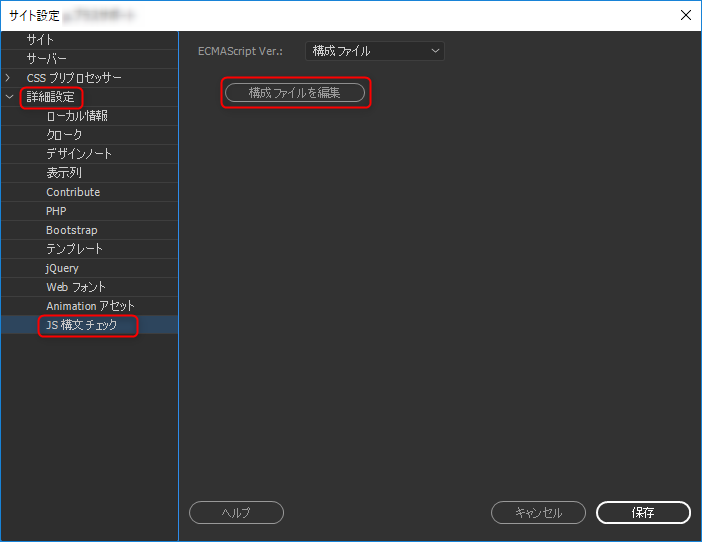Open the ECMAScript Ver. dropdown

374,51
